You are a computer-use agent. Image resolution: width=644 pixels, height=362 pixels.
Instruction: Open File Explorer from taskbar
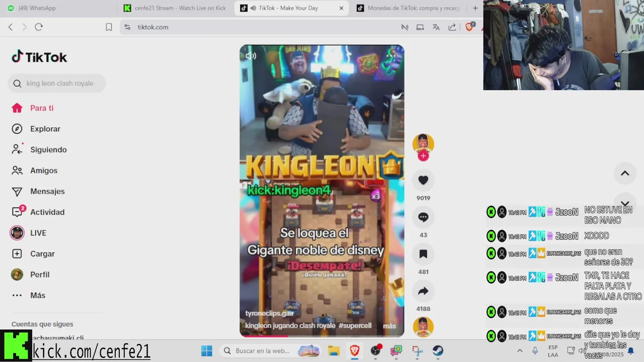tap(334, 350)
